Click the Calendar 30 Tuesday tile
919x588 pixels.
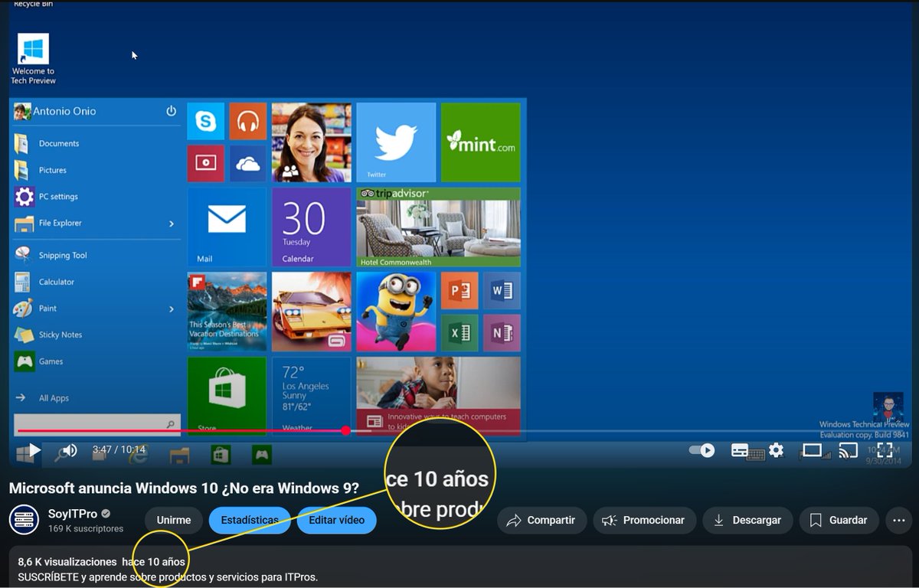[312, 227]
